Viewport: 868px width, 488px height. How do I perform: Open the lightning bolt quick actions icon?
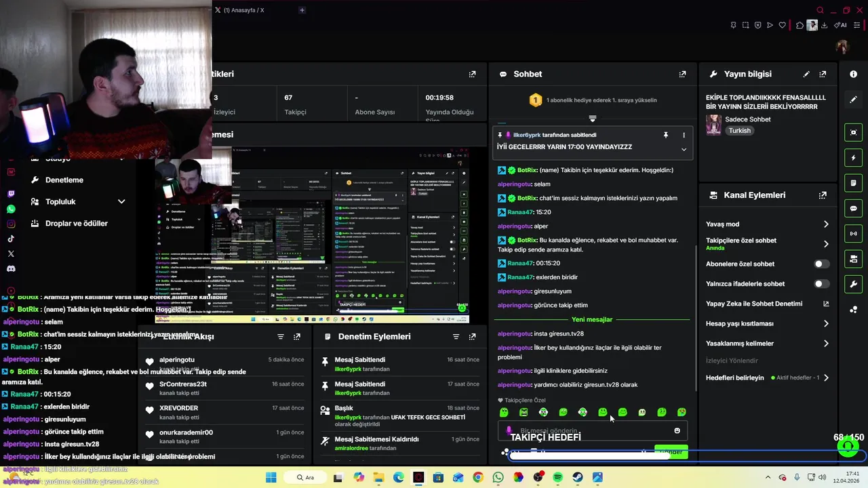tap(853, 158)
